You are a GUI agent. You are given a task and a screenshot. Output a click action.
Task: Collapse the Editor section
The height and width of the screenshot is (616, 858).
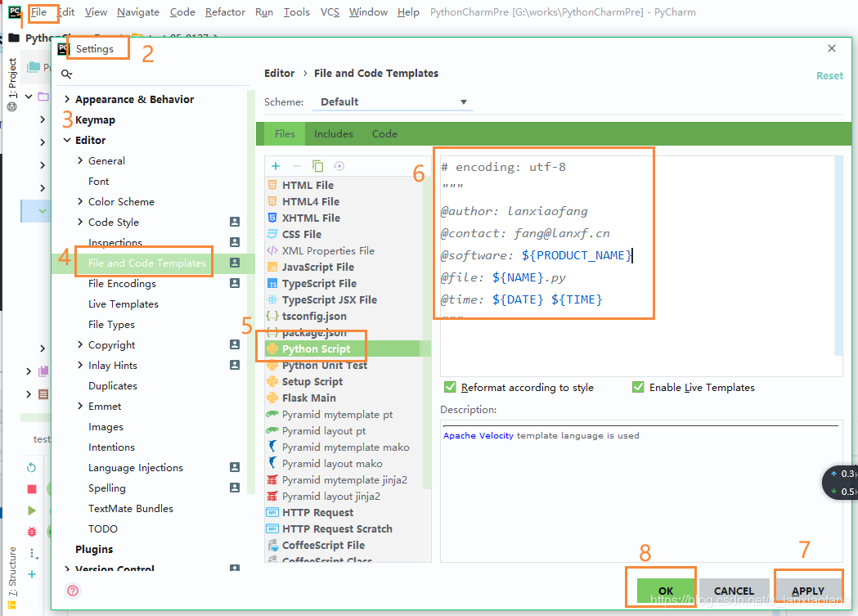[x=67, y=140]
